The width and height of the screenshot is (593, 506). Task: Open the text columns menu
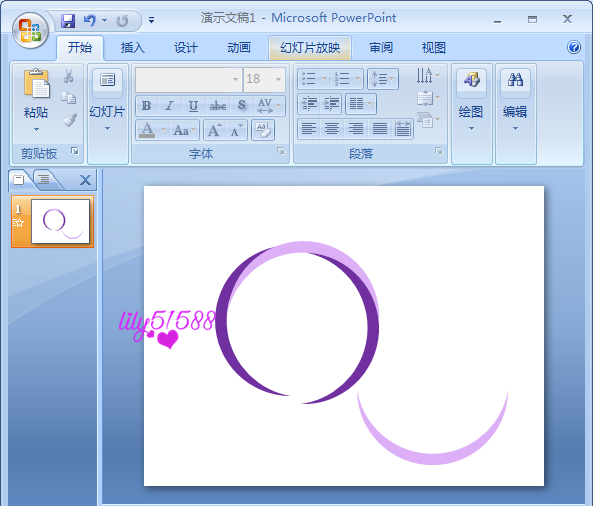pyautogui.click(x=361, y=103)
